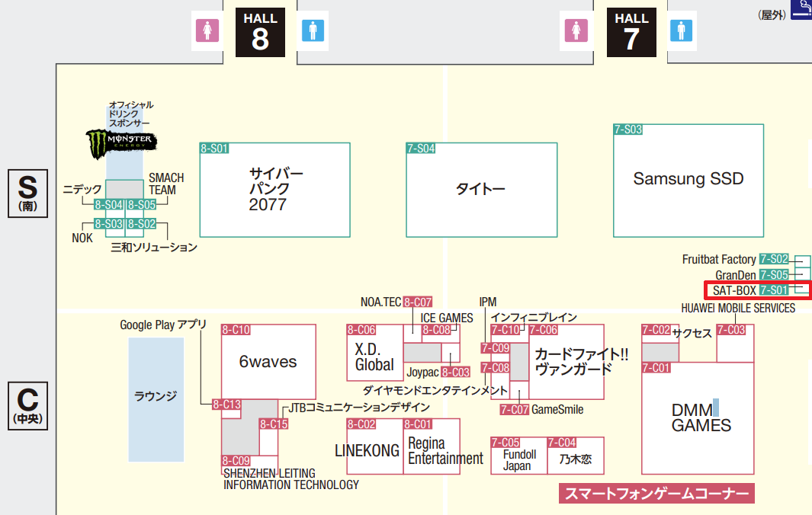Open the タイトー booth
This screenshot has width=812, height=515.
coord(482,190)
